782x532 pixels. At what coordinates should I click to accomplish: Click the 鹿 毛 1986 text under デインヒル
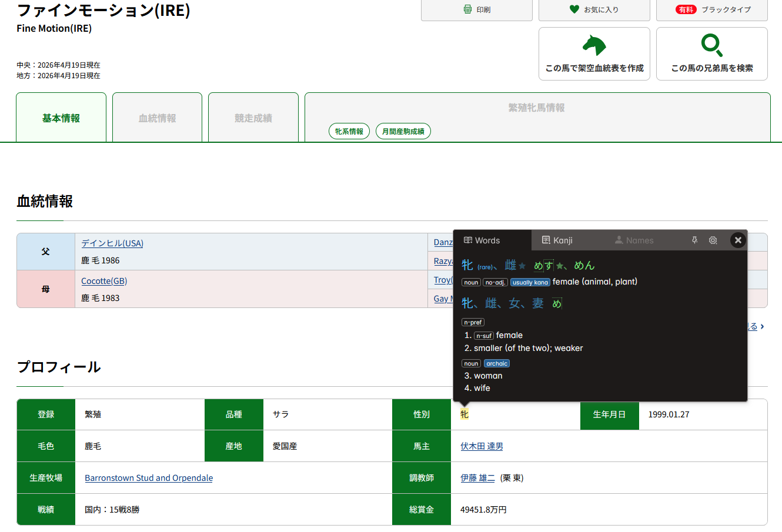(101, 260)
